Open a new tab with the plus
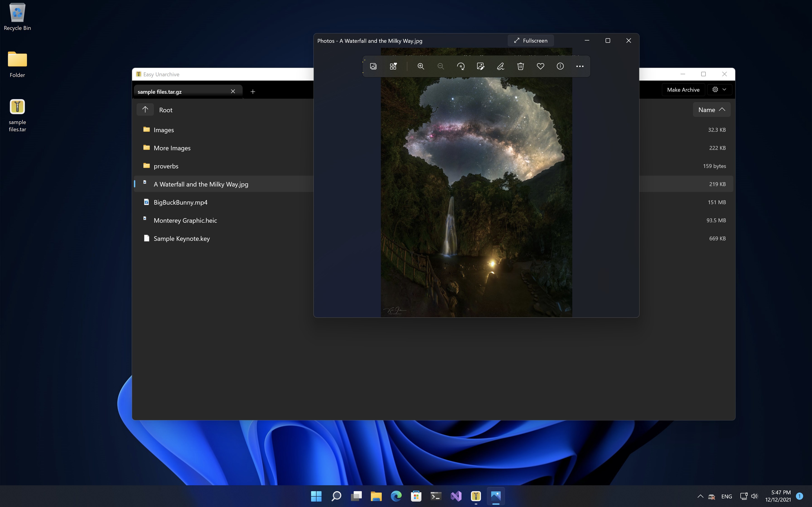The width and height of the screenshot is (812, 507). point(253,91)
